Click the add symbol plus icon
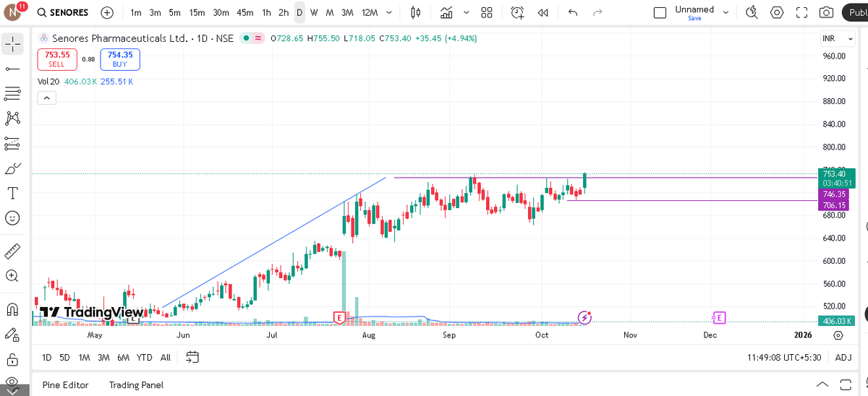868x396 pixels. (107, 12)
